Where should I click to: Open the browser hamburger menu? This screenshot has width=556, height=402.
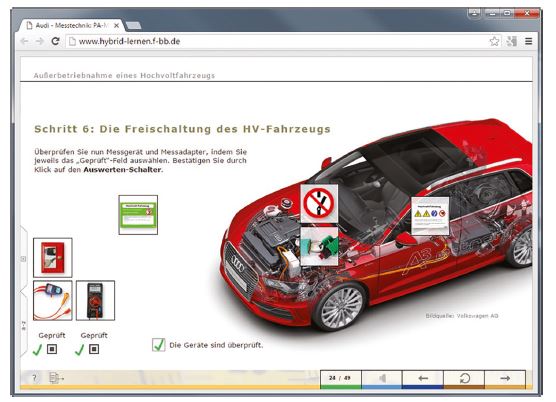[x=528, y=41]
